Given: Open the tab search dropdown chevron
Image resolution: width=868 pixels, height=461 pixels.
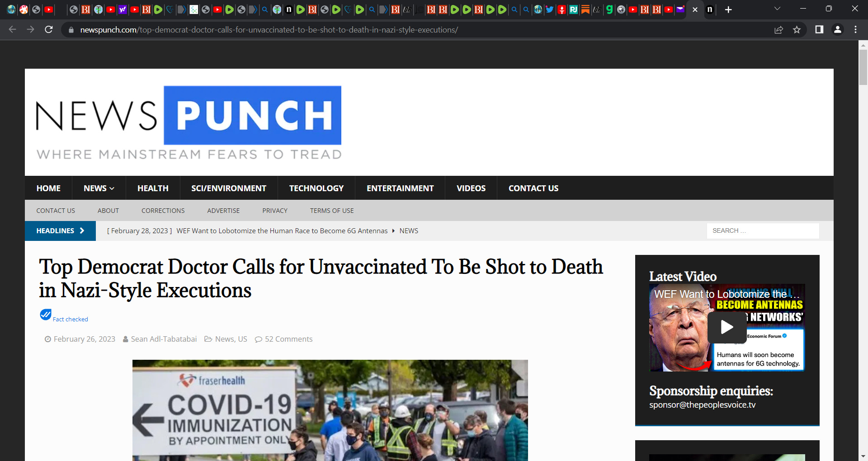Looking at the screenshot, I should [x=777, y=9].
